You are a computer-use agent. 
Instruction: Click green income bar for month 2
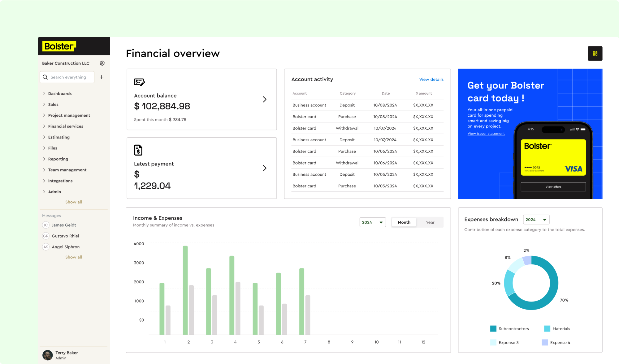pyautogui.click(x=185, y=290)
